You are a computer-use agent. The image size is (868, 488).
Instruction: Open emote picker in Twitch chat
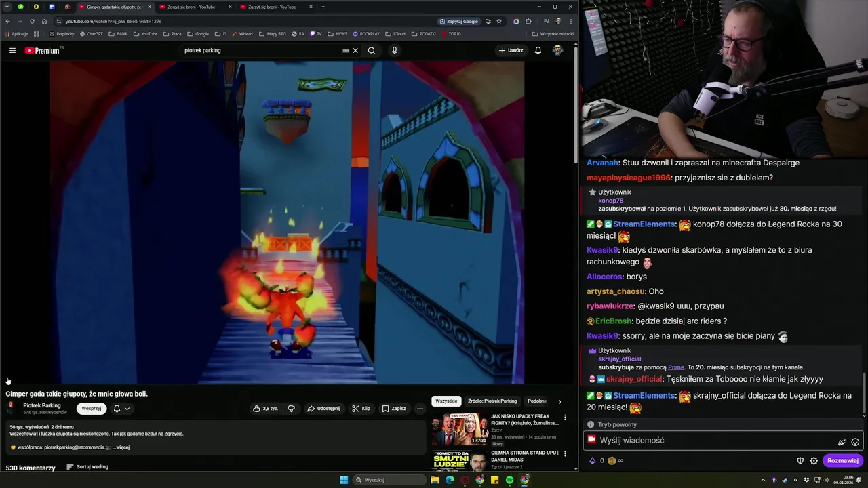tap(855, 442)
